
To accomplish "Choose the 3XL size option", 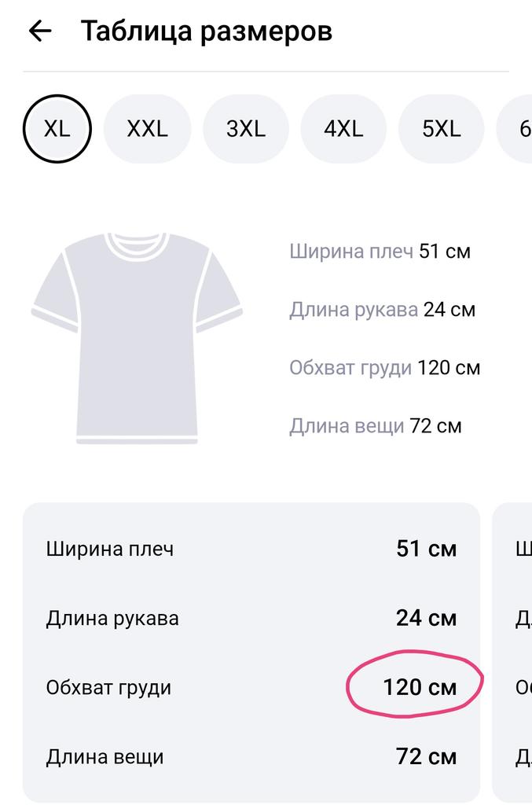I will [x=246, y=129].
